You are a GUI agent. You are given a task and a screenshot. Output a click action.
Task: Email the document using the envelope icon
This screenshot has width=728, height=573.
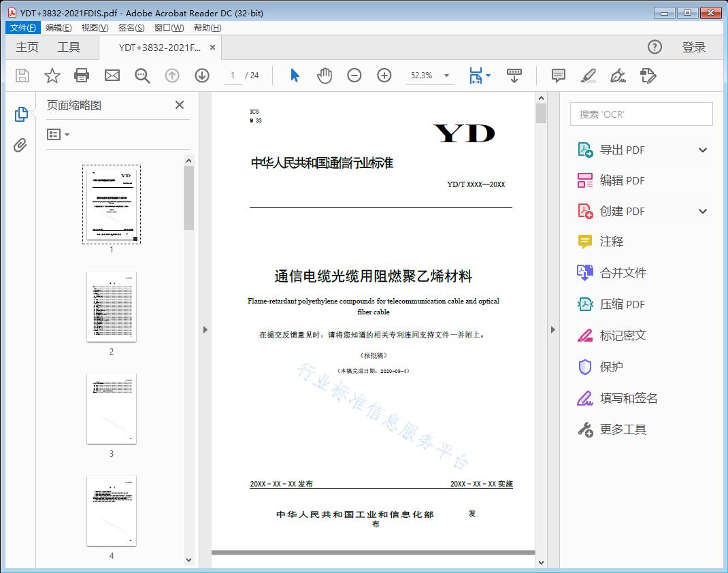click(x=112, y=76)
